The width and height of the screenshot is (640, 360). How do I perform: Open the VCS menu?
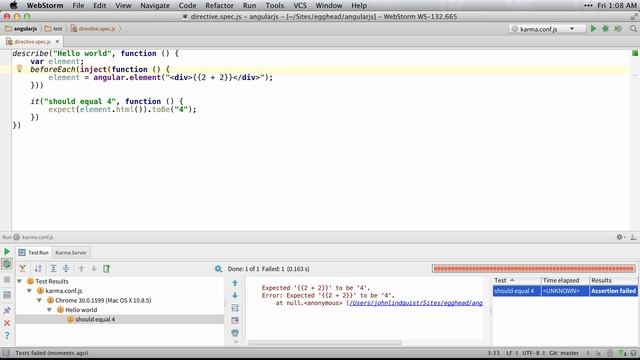pyautogui.click(x=300, y=5)
